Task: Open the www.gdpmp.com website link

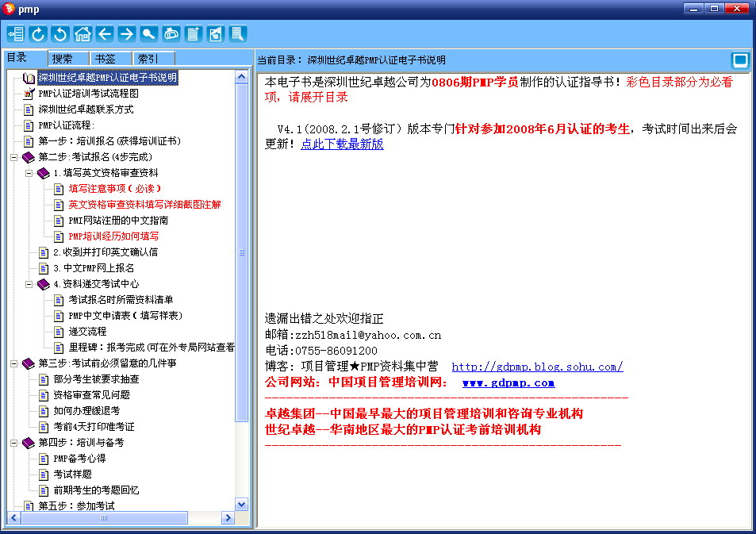Action: pyautogui.click(x=508, y=383)
